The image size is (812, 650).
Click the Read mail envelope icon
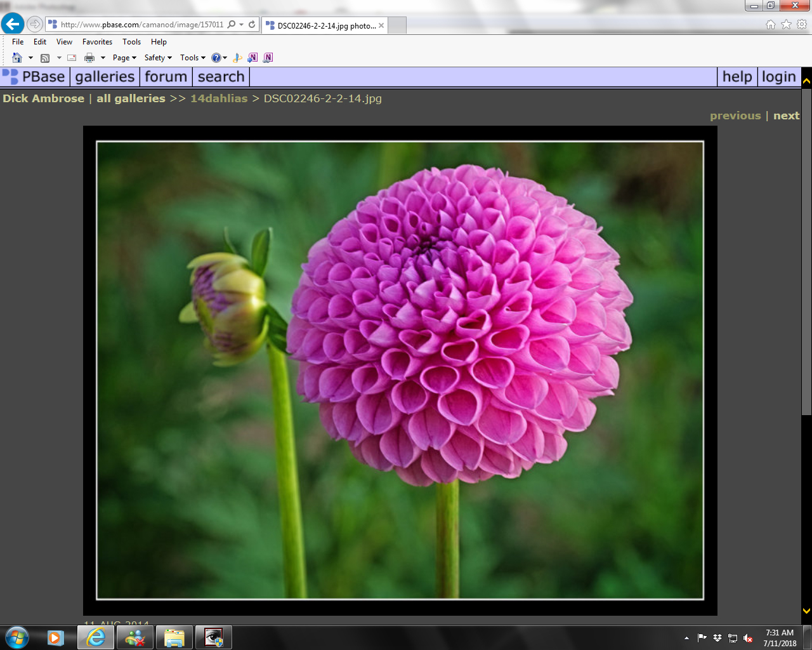(x=72, y=58)
